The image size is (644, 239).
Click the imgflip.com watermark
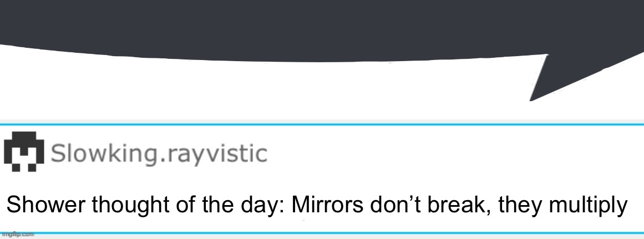coord(17,235)
